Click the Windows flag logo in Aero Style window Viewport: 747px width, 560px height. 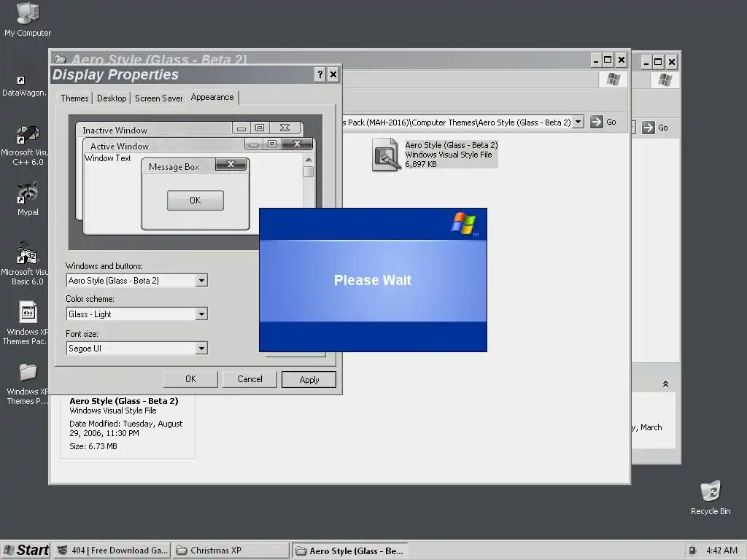(x=613, y=79)
